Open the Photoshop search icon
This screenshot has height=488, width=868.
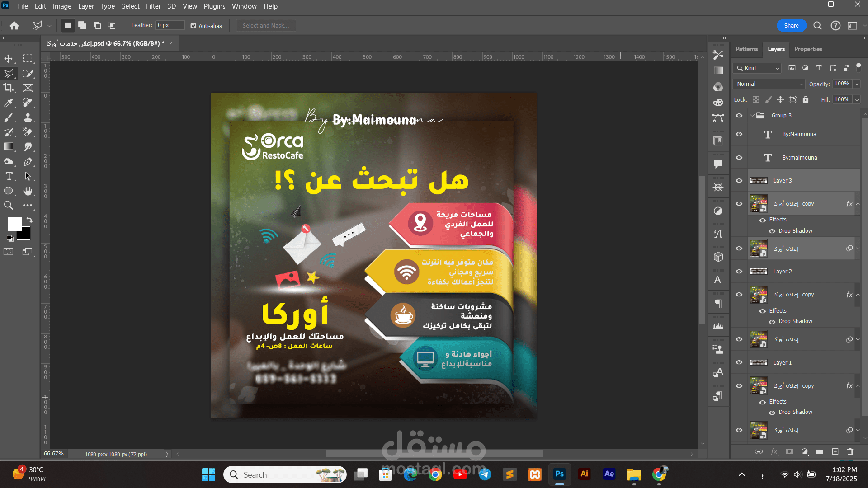click(x=817, y=26)
